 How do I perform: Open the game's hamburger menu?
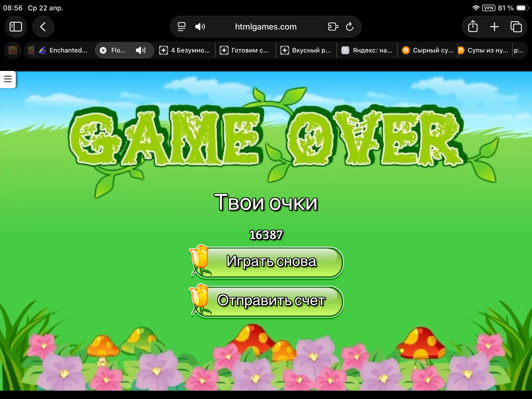[8, 79]
